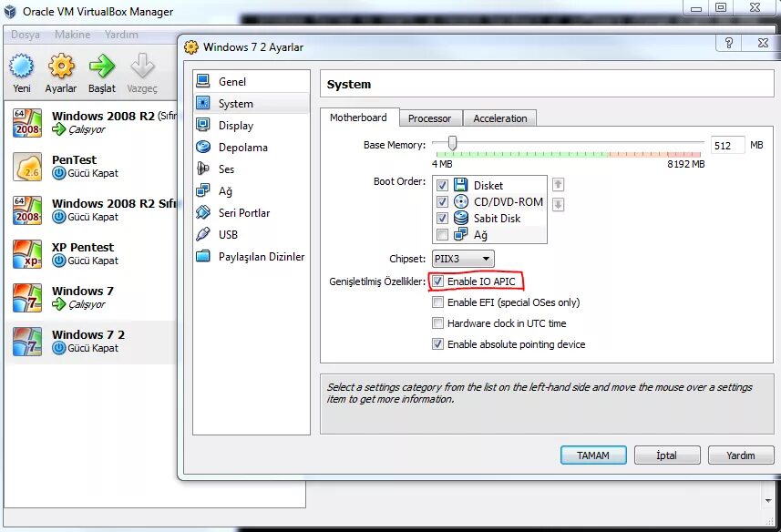Click the Başlat green arrow icon
The width and height of the screenshot is (781, 532).
[101, 66]
